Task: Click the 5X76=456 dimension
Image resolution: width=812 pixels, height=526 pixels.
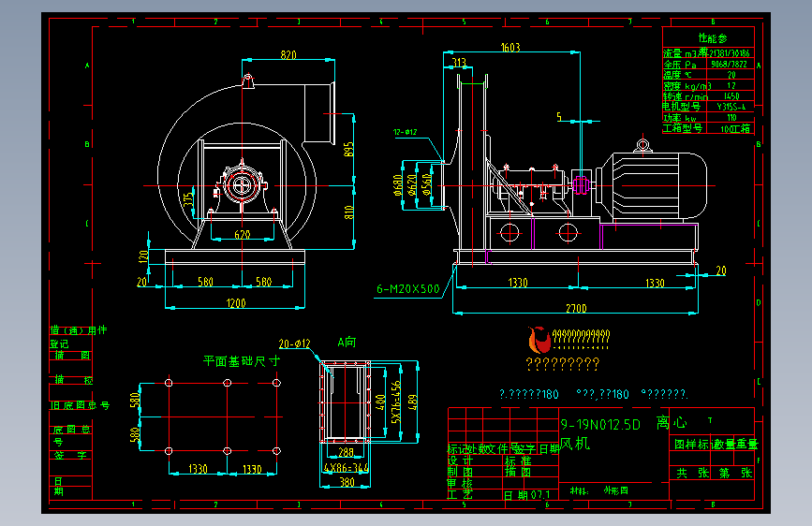Action: click(x=396, y=402)
